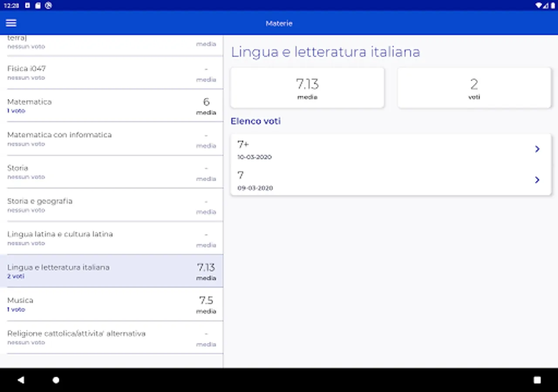558x392 pixels.
Task: Click the Wi-Fi signal icon in status bar
Action: [x=540, y=6]
